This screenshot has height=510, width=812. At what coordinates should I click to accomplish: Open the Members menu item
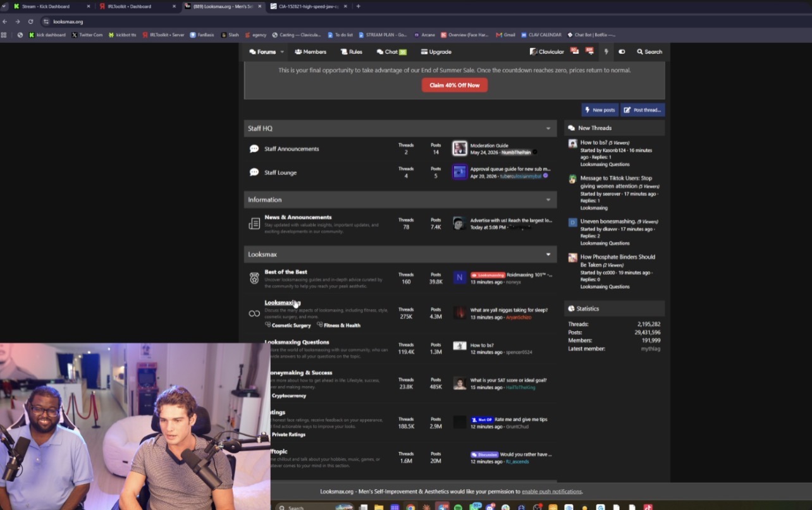click(311, 52)
